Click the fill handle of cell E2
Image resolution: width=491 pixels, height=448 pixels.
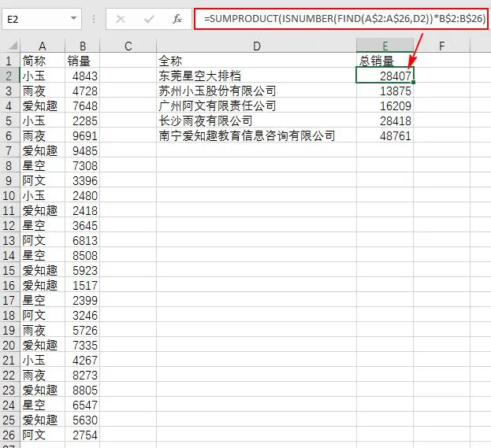(413, 83)
